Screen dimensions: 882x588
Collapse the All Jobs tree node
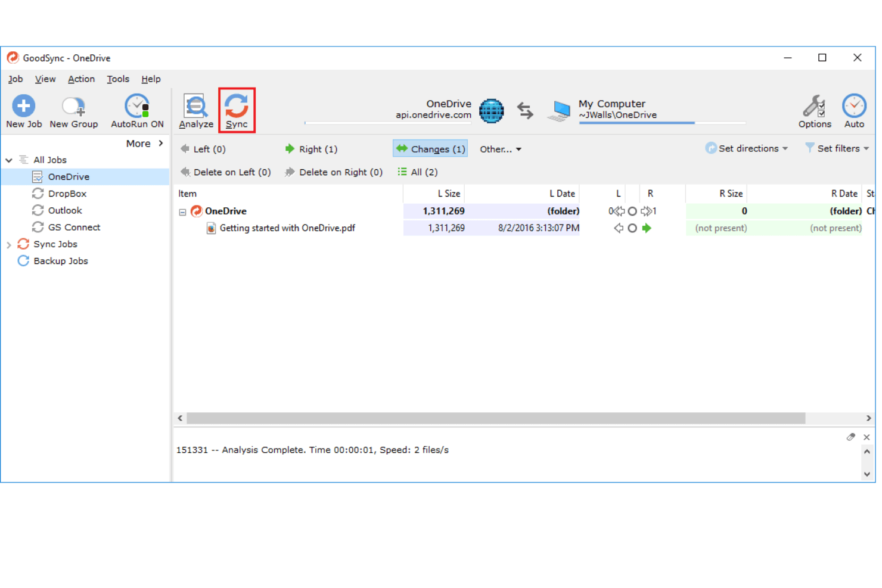click(9, 160)
